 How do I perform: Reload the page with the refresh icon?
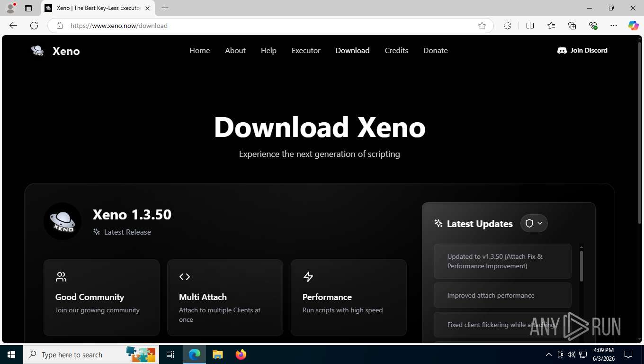[x=34, y=26]
